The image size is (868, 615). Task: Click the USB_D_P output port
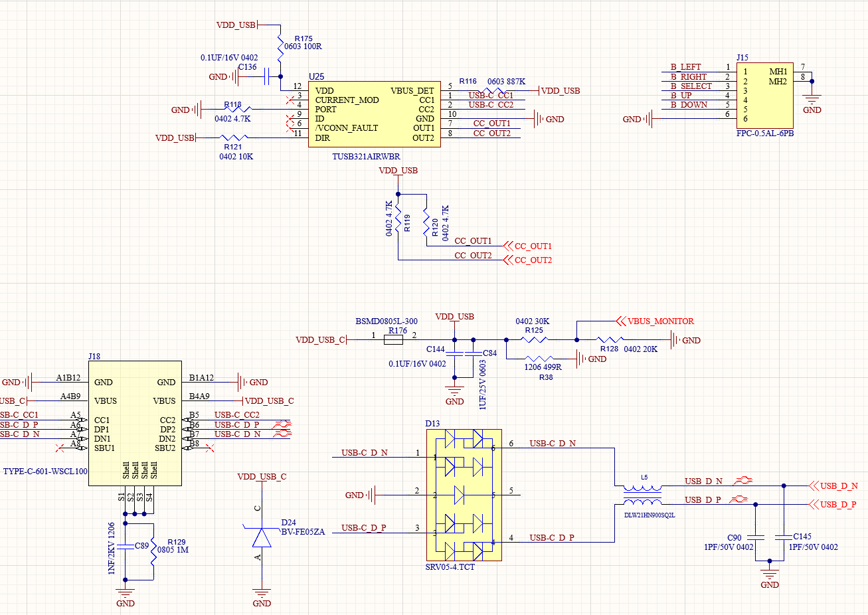pos(833,504)
